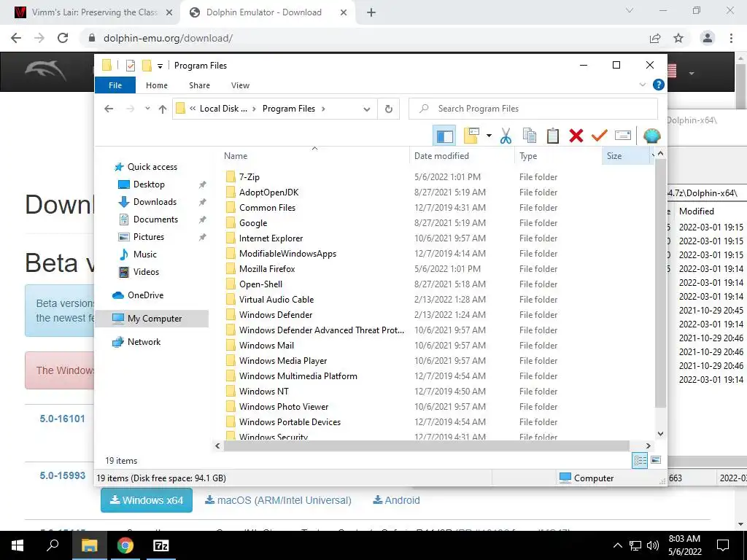Open the Share ribbon tab

(x=199, y=85)
